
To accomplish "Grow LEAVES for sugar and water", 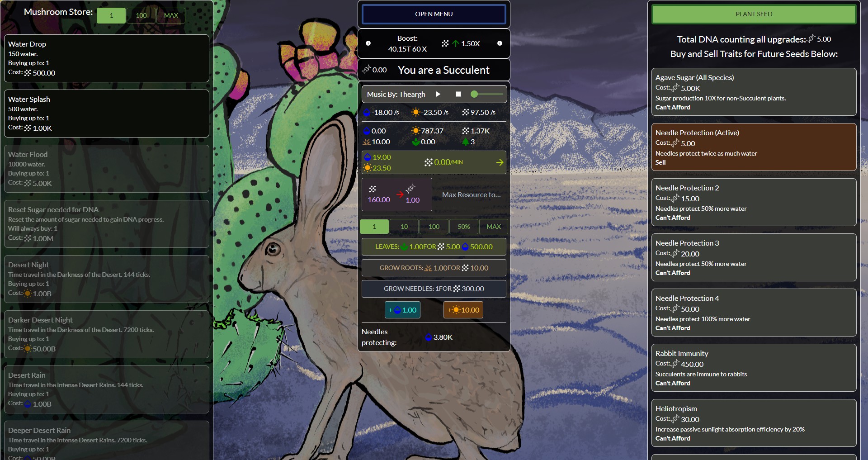I will click(x=434, y=247).
